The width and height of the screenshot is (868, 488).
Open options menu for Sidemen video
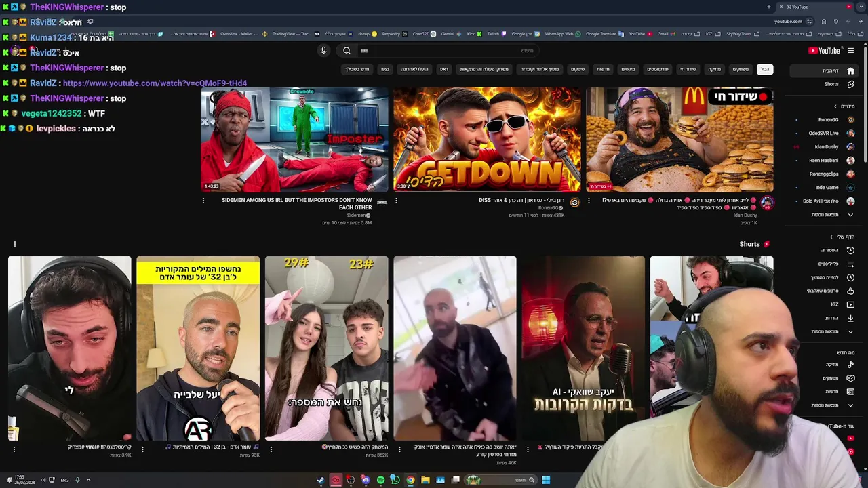pyautogui.click(x=203, y=201)
